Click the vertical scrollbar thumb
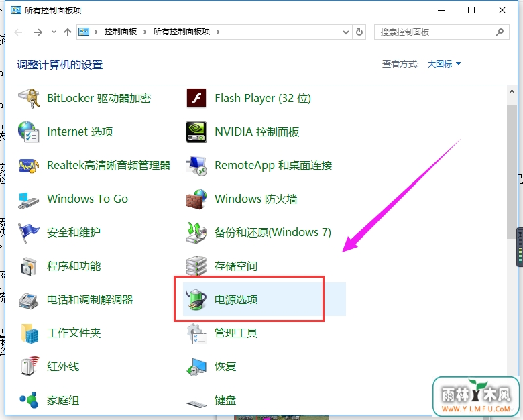Image resolution: width=523 pixels, height=420 pixels. point(512,171)
